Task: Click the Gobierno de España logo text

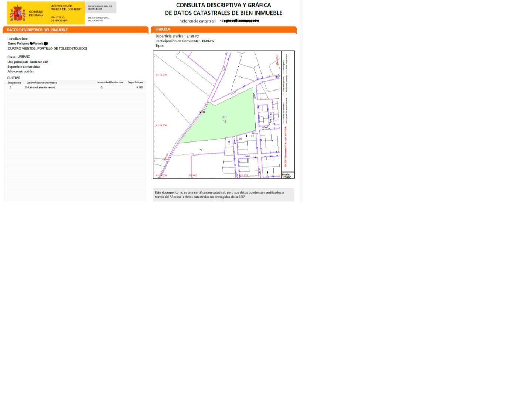Action: pos(36,13)
